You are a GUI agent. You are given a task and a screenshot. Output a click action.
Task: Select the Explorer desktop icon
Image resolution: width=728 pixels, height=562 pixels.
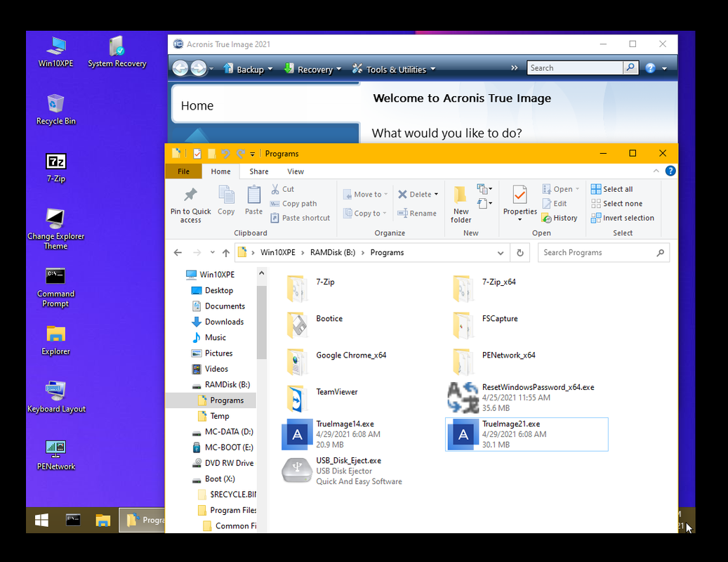(55, 340)
